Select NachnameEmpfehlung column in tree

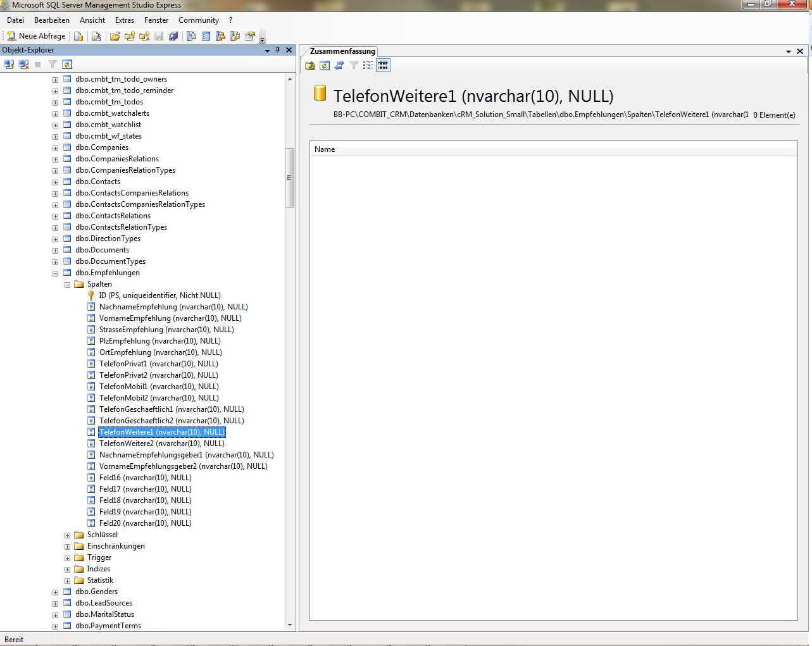[x=173, y=307]
